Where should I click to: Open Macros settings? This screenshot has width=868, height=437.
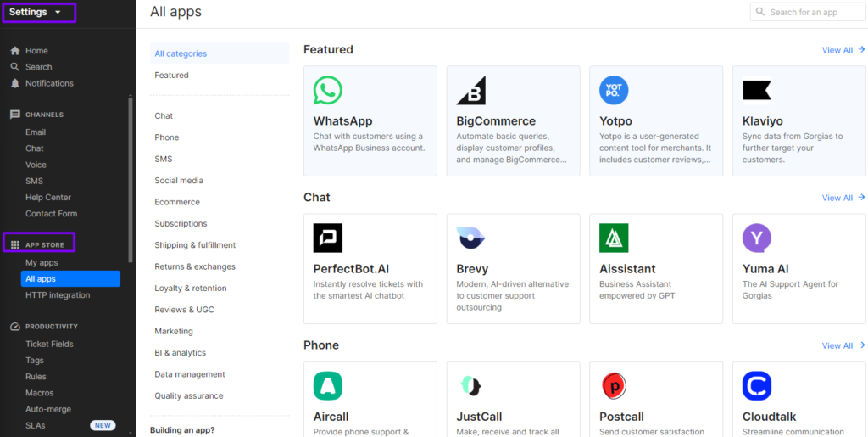coord(39,393)
